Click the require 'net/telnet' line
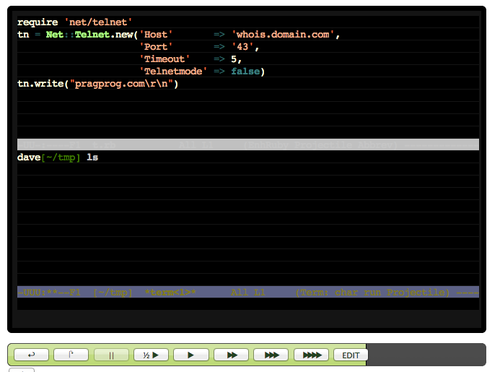Screen dimensions: 500x372 (x=75, y=22)
